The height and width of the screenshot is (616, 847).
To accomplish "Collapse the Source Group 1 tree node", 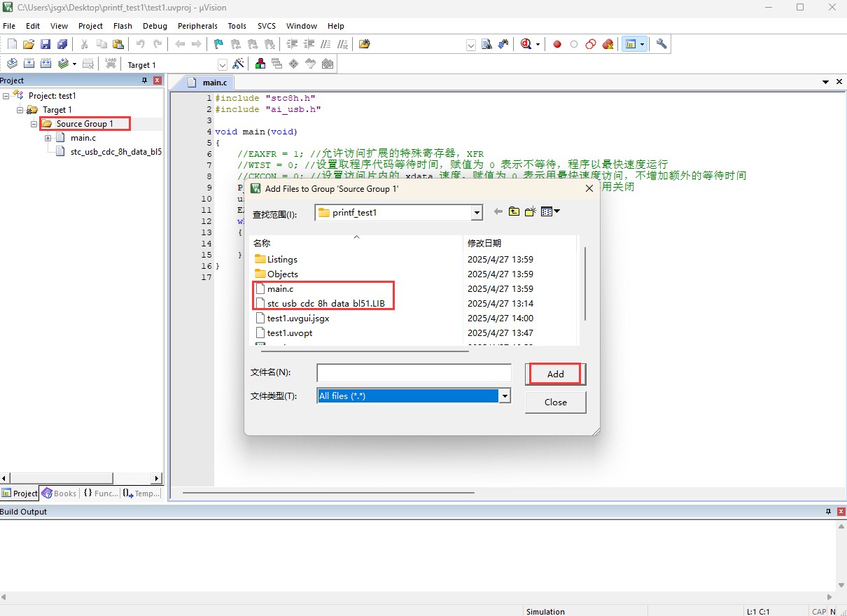I will point(34,124).
